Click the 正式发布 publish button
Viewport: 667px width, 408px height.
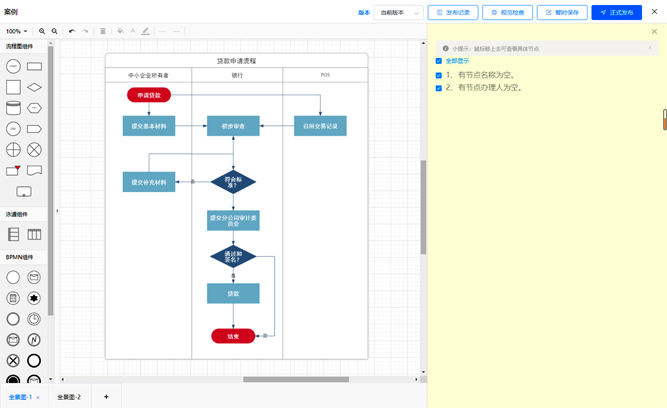tap(616, 13)
